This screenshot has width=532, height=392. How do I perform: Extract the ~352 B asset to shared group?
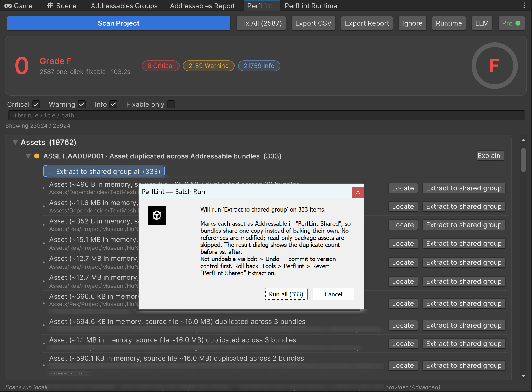[x=464, y=225]
